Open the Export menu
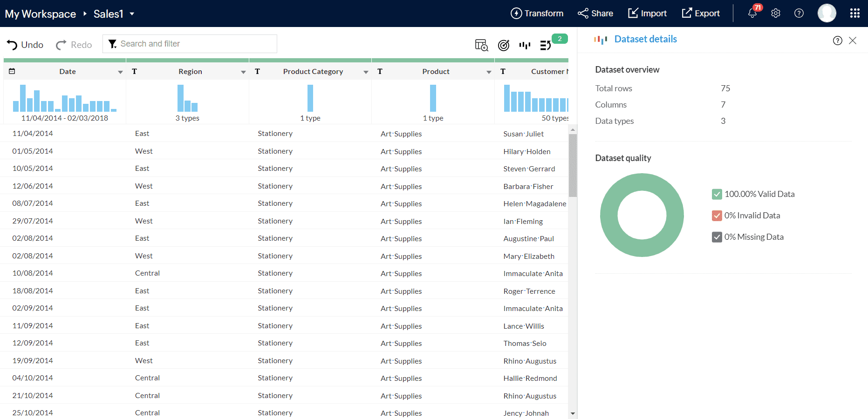Image resolution: width=868 pixels, height=419 pixels. tap(701, 14)
